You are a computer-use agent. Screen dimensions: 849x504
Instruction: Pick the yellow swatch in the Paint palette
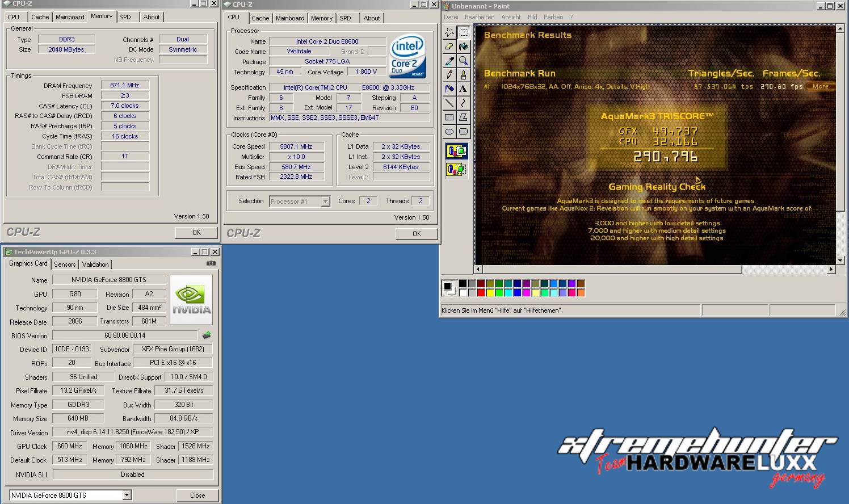(x=490, y=293)
